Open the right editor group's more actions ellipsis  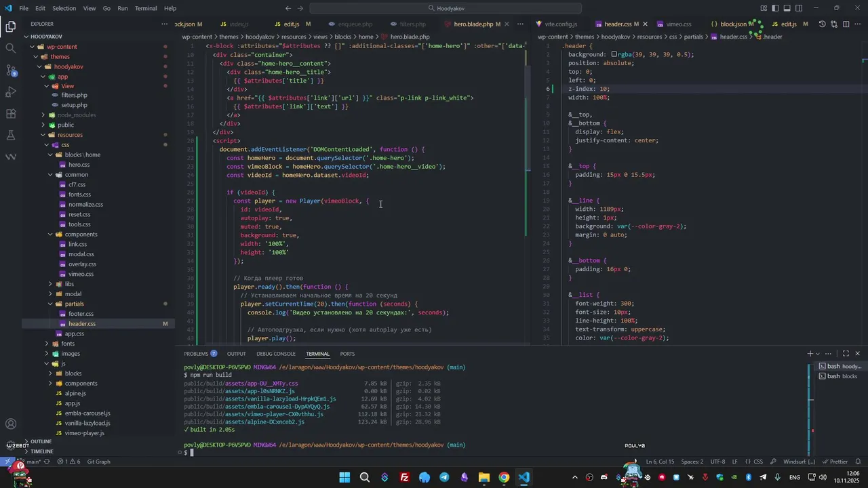tap(858, 24)
